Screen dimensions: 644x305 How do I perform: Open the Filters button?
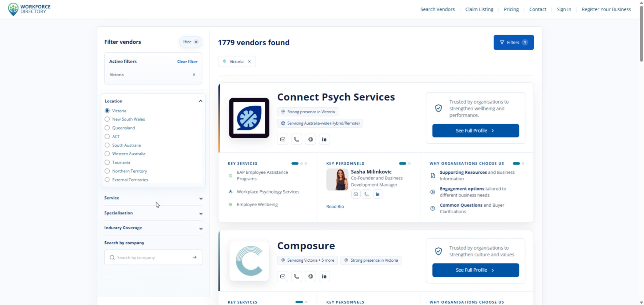pos(514,42)
